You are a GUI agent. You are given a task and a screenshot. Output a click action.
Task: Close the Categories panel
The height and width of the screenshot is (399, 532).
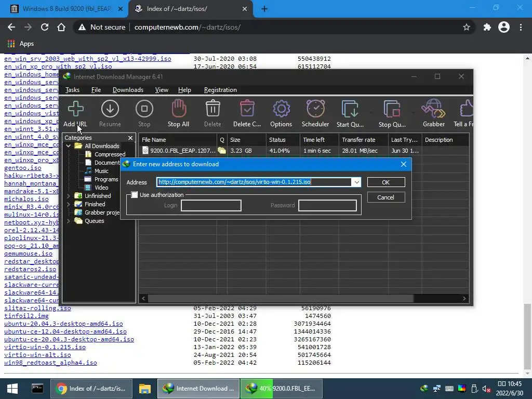[x=130, y=138]
